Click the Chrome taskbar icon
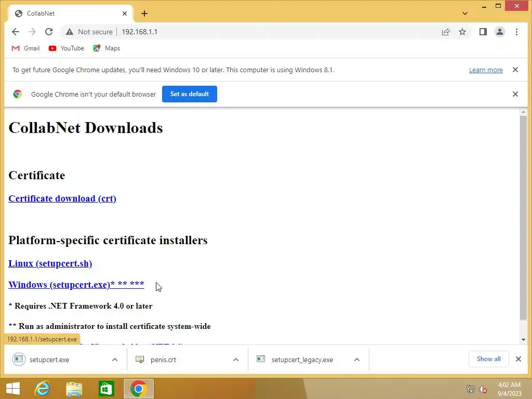Screen dimensions: 532x399 pos(138,389)
